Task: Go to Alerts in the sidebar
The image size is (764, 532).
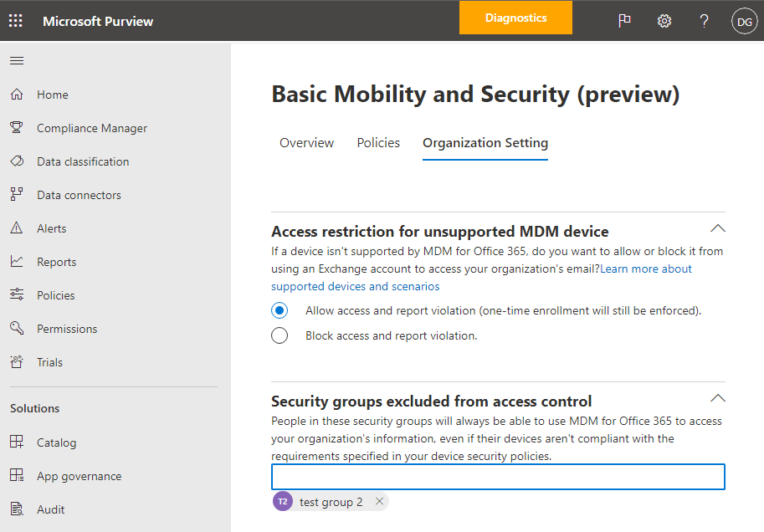Action: point(52,228)
